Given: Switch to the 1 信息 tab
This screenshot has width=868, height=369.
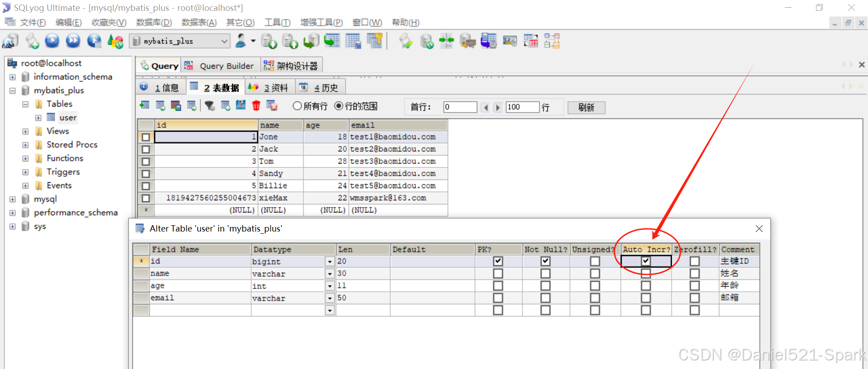Looking at the screenshot, I should (x=160, y=87).
